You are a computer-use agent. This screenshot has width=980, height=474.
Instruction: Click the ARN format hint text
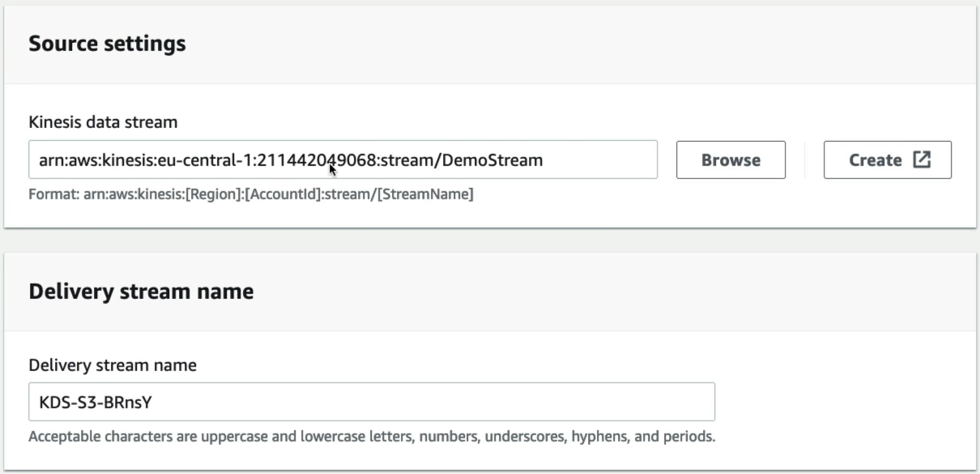coord(251,194)
